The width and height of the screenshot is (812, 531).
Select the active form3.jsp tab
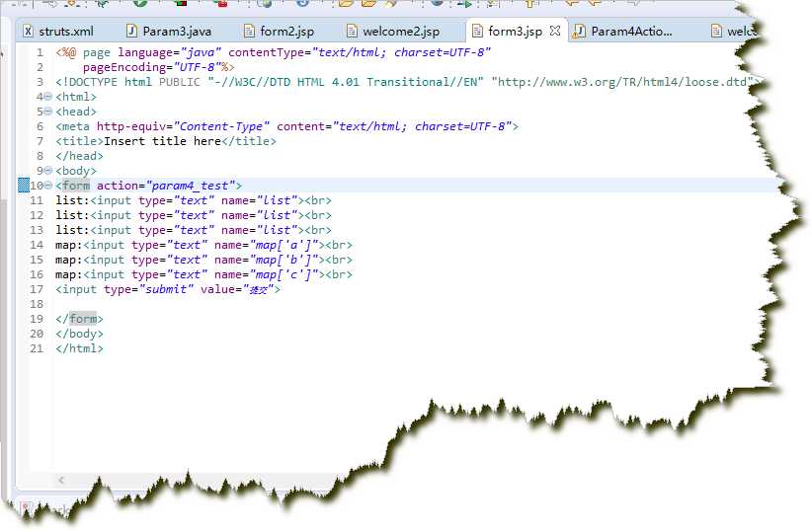point(516,31)
